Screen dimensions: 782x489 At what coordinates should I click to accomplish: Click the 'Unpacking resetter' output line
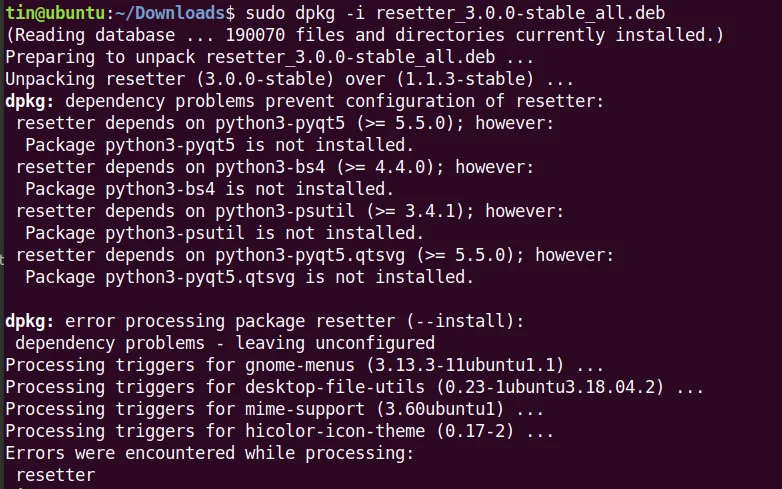(x=289, y=79)
